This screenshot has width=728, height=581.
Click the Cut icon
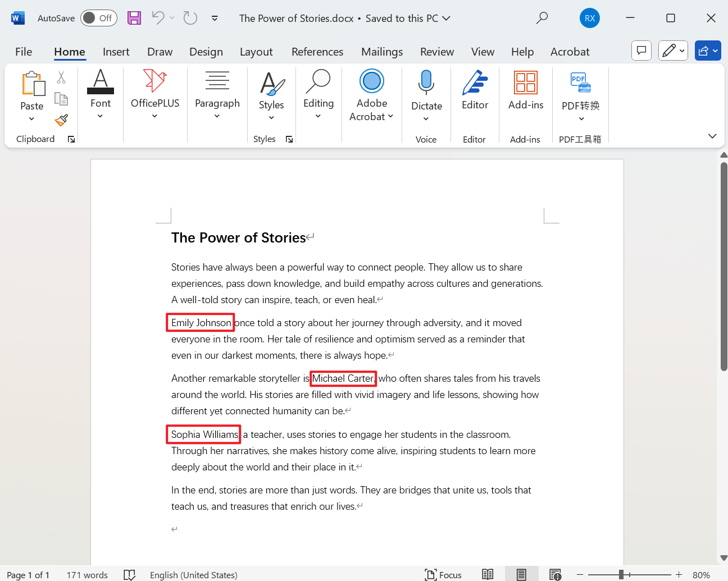click(61, 77)
